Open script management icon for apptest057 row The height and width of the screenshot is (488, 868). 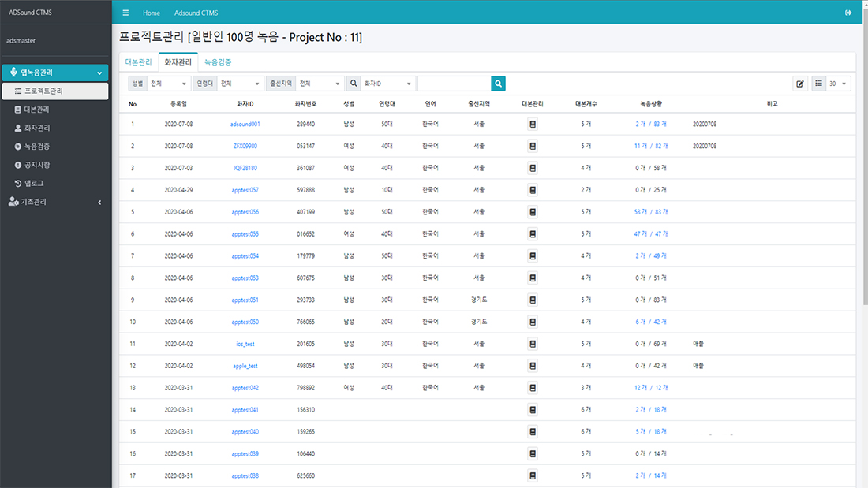coord(533,190)
